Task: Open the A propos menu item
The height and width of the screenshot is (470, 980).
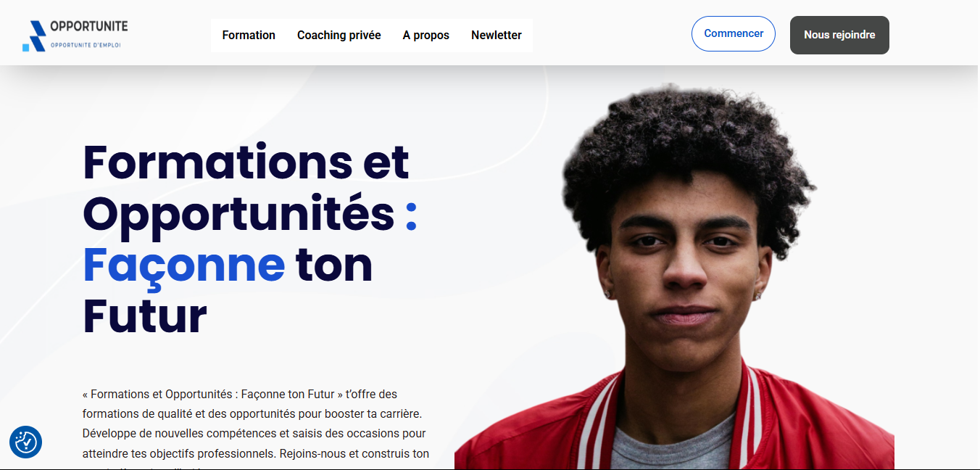Action: (426, 35)
